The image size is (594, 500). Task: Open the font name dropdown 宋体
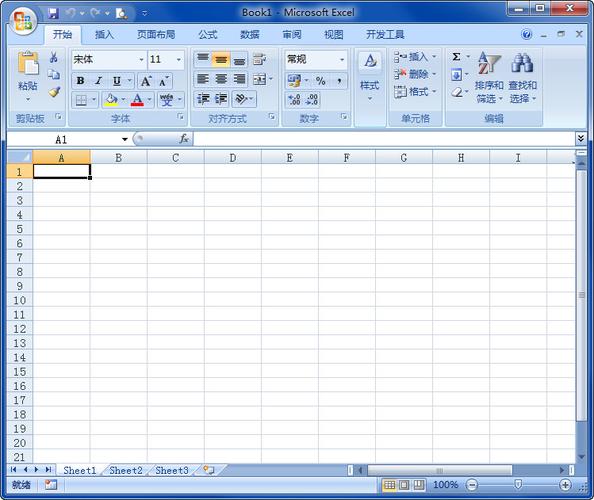point(141,59)
